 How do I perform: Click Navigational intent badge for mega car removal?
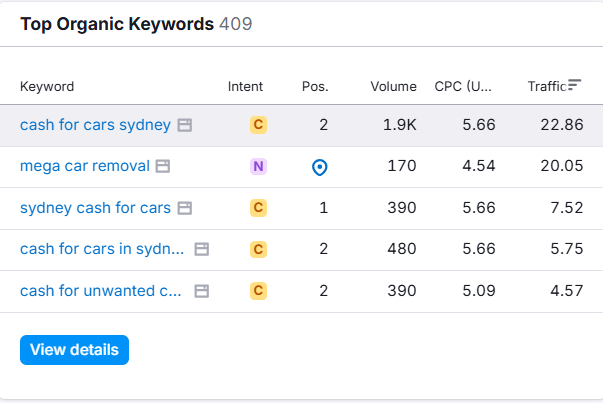(x=258, y=166)
